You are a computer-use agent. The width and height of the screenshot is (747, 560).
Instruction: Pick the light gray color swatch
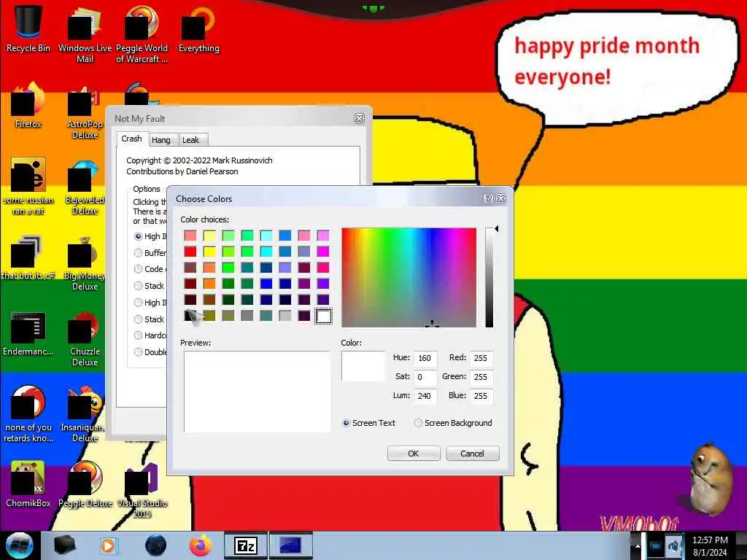click(285, 316)
